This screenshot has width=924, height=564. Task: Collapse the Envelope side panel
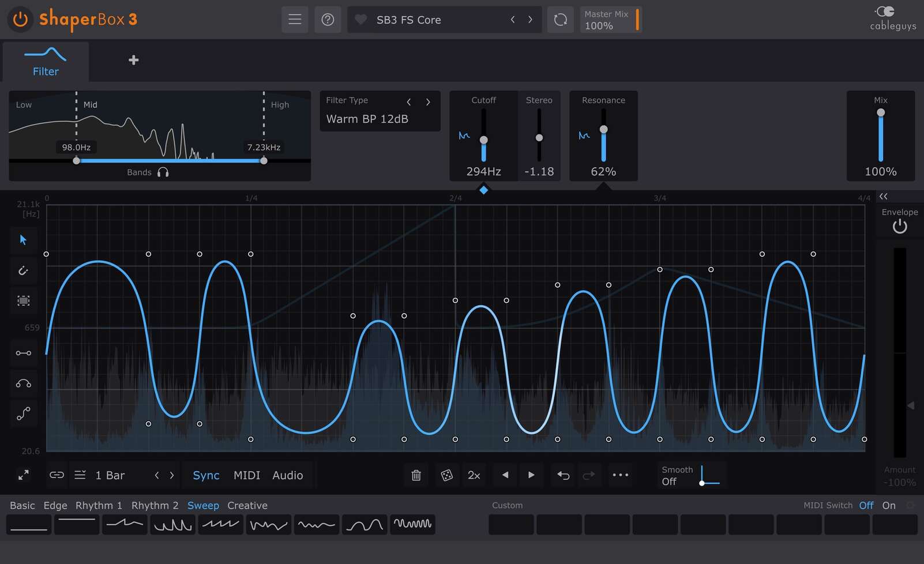coord(884,197)
